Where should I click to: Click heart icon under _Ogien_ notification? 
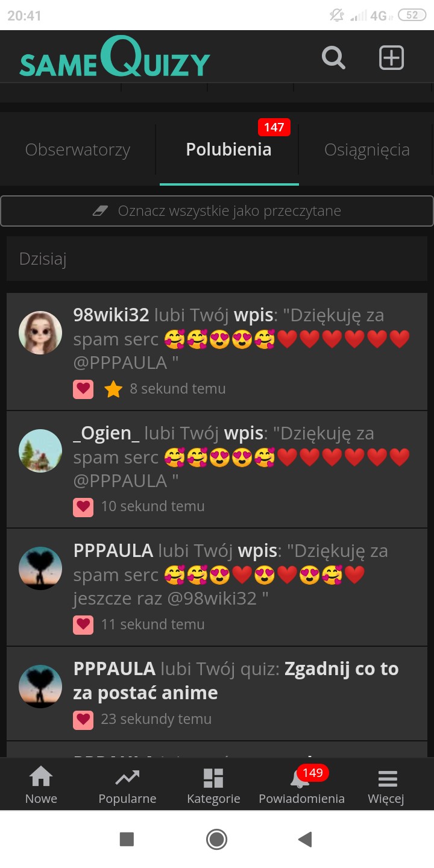tap(83, 507)
